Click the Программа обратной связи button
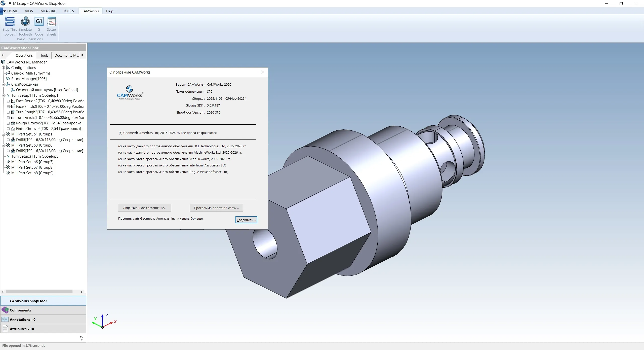Viewport: 644px width, 350px height. point(216,208)
